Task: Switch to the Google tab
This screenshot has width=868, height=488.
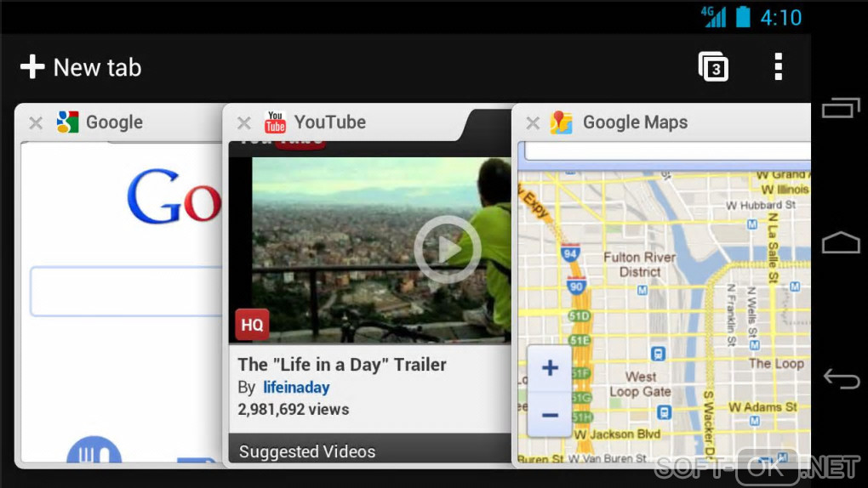Action: point(114,122)
